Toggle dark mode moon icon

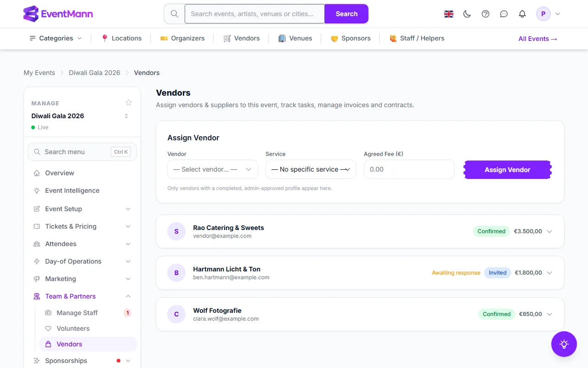click(x=467, y=14)
